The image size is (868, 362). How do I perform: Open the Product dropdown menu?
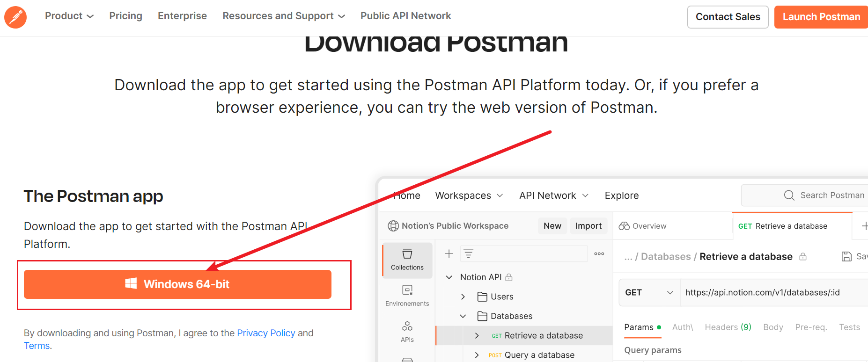69,16
